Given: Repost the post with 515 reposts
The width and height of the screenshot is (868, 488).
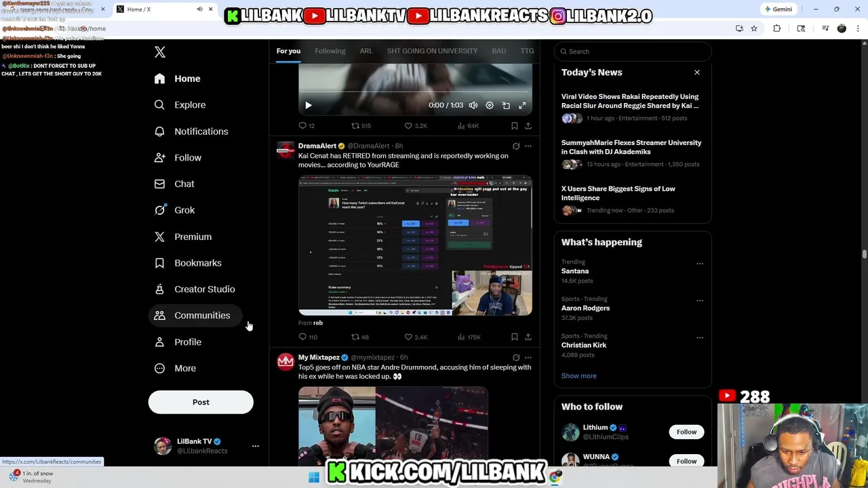Looking at the screenshot, I should click(361, 125).
